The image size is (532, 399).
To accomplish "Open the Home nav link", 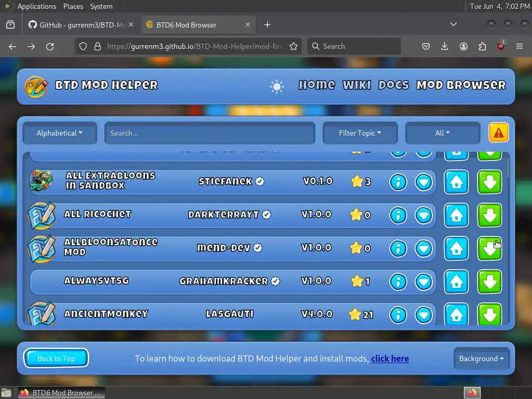I will (317, 85).
